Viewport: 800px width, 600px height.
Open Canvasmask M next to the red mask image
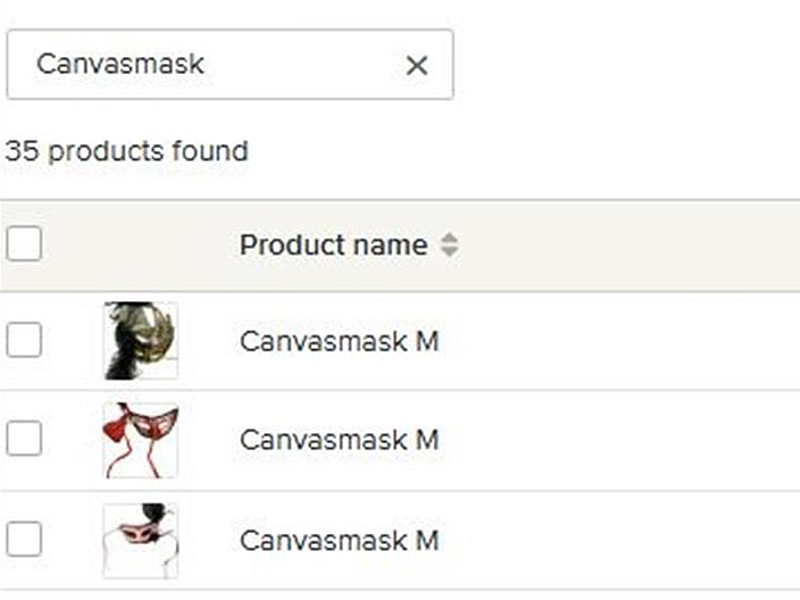pyautogui.click(x=339, y=440)
